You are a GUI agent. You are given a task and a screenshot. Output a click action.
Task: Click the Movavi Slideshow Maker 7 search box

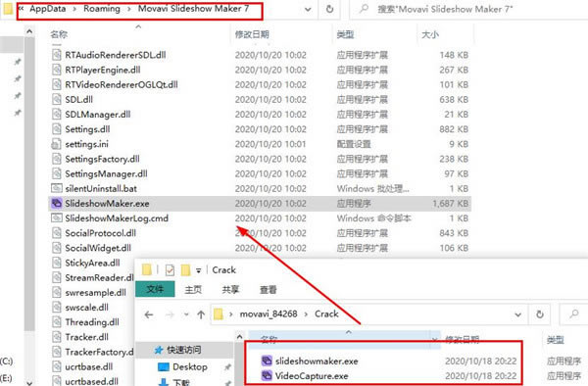468,10
